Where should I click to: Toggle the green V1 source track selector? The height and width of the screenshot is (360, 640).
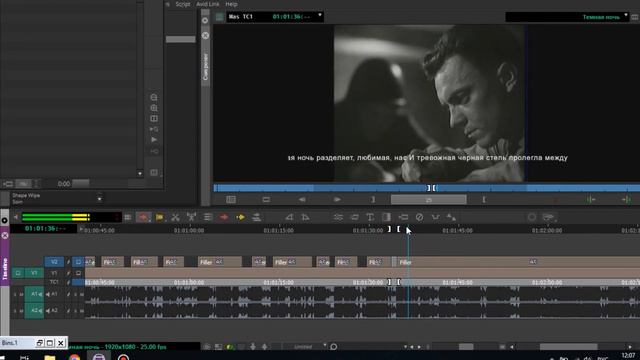point(34,273)
